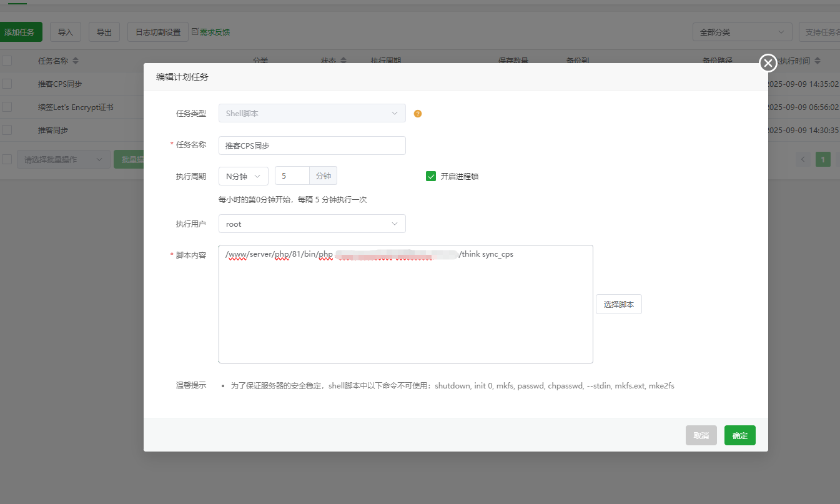
Task: Click into the 任务名称 input field
Action: click(x=312, y=146)
